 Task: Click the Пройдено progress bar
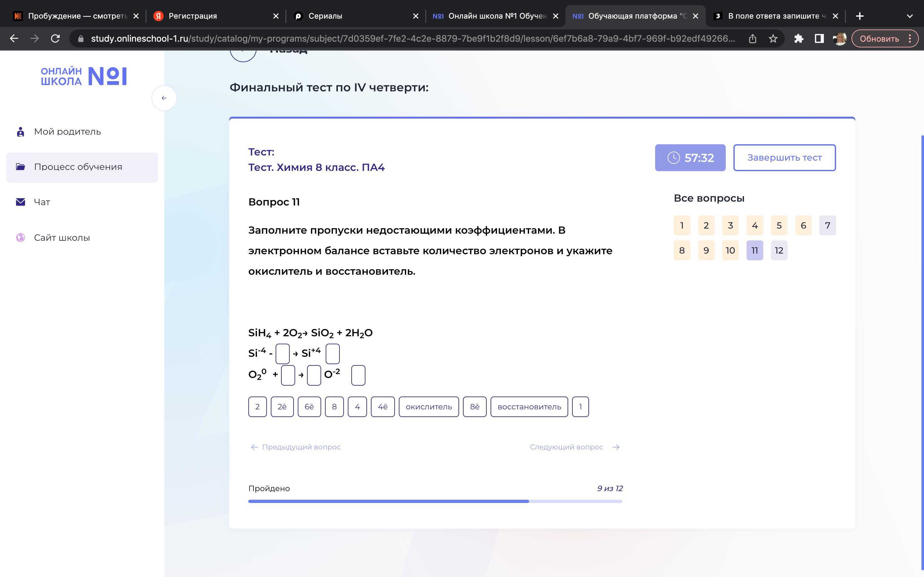pyautogui.click(x=435, y=501)
